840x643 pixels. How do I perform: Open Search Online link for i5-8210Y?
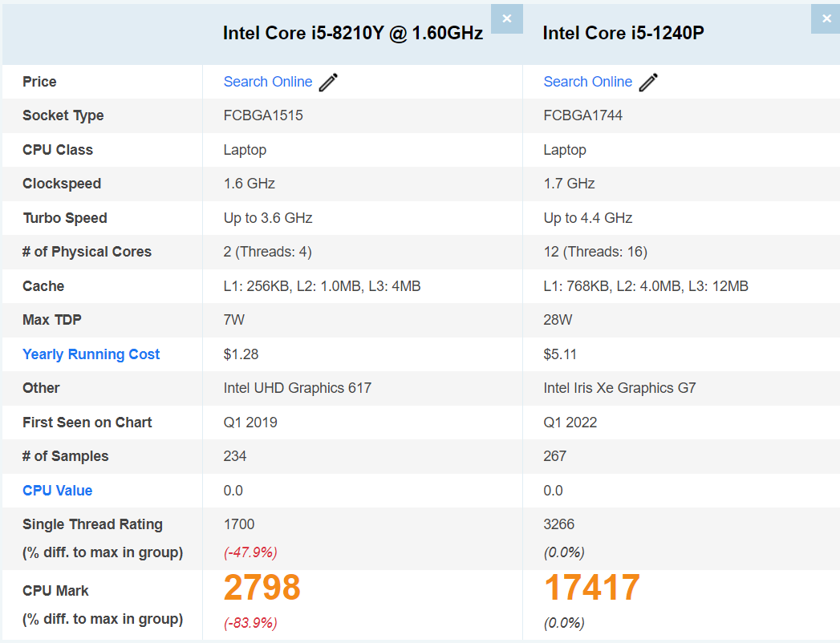click(x=268, y=82)
